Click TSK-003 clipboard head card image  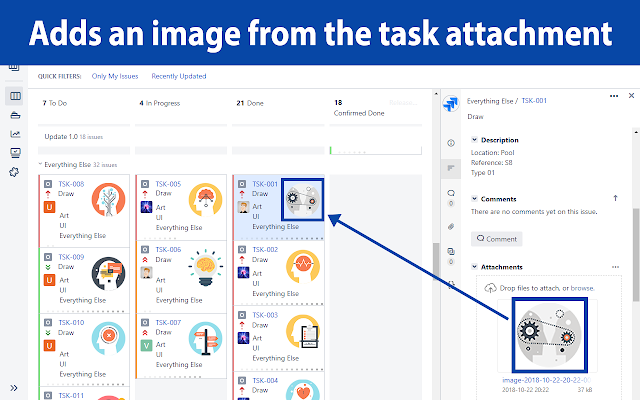tap(303, 331)
